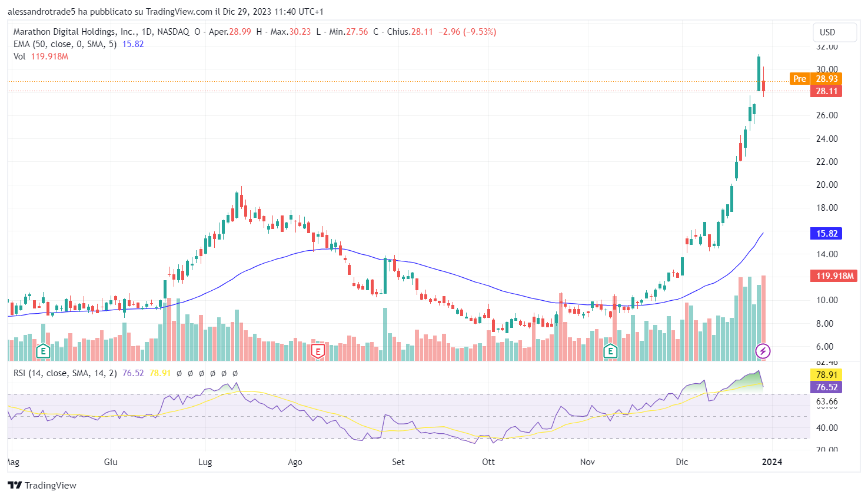Select the RSI (14, close, SMA, 14, 2) legend
The image size is (868, 498).
[65, 373]
